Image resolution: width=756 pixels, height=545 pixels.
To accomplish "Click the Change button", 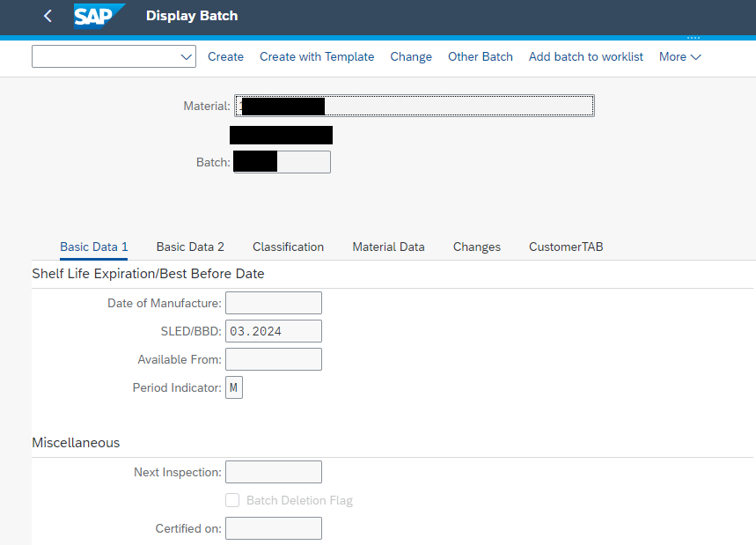I will click(411, 56).
